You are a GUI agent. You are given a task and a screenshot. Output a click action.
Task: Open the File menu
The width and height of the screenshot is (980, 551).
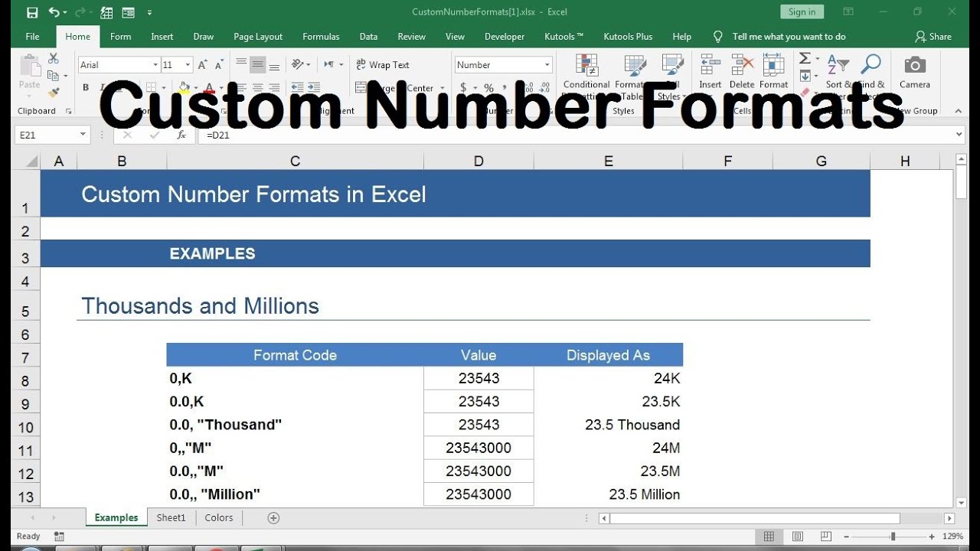(32, 36)
